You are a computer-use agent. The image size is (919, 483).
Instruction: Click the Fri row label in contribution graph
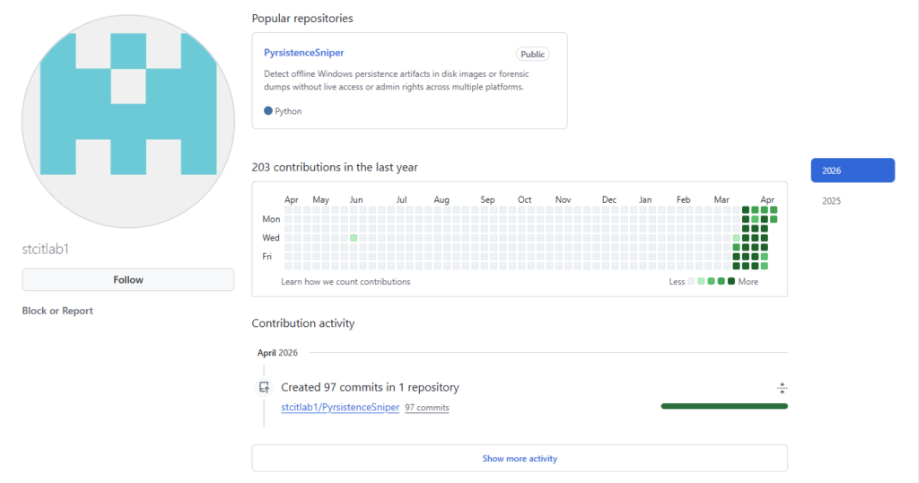pos(267,257)
